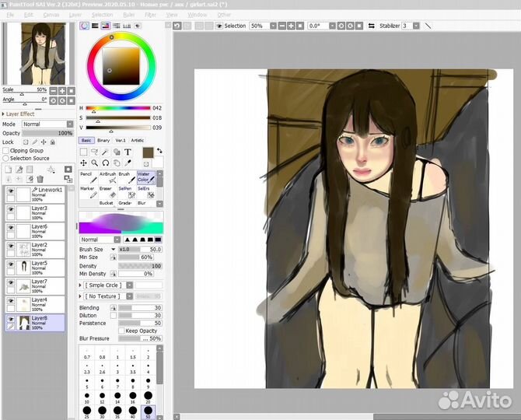Switch to the Binary brush tab
The height and width of the screenshot is (420, 521).
point(103,141)
